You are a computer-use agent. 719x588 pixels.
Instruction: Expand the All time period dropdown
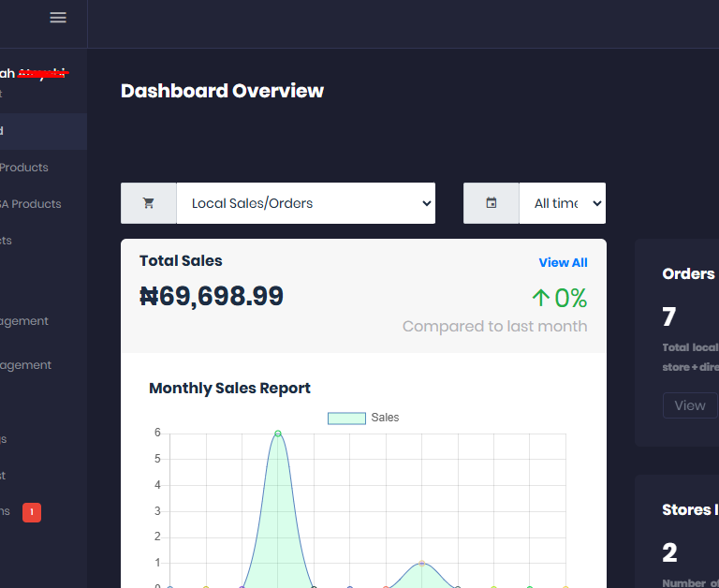pos(562,203)
